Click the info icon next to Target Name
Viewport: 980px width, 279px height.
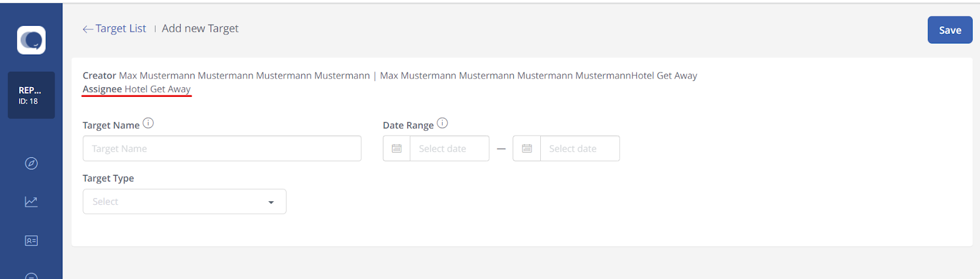tap(148, 123)
